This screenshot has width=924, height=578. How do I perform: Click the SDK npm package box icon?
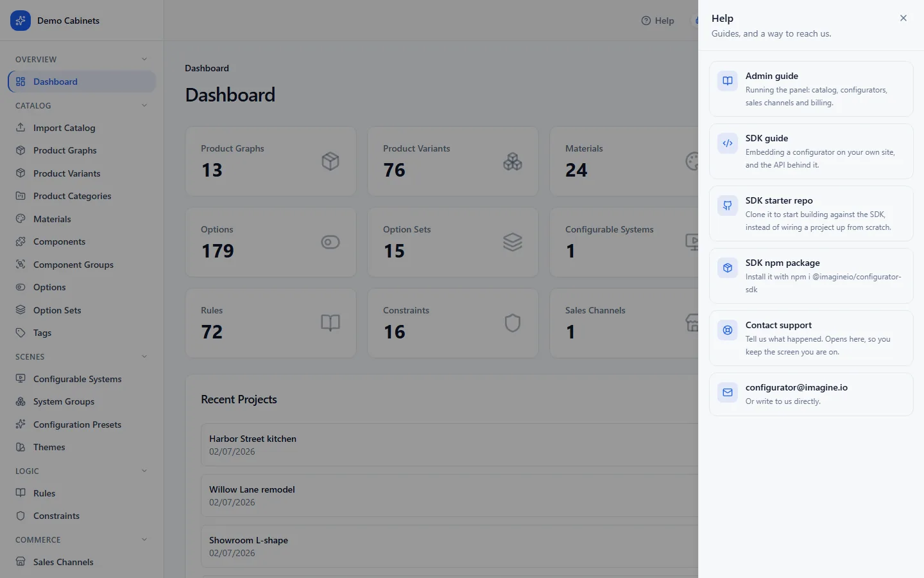tap(728, 268)
